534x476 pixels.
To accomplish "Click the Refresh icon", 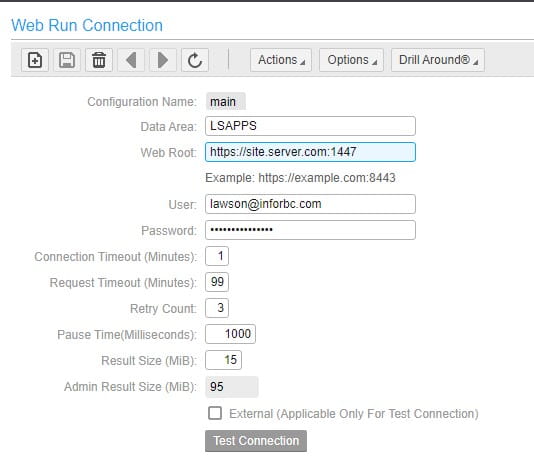I will click(x=195, y=60).
